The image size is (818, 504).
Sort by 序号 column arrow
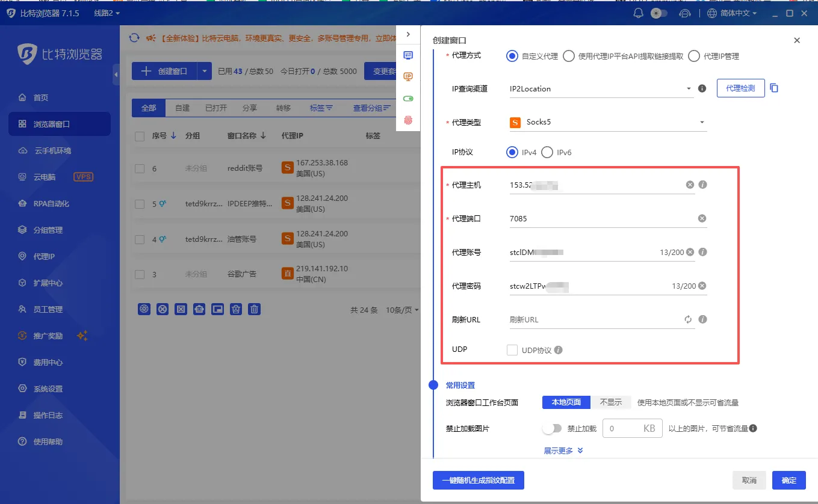pos(173,136)
